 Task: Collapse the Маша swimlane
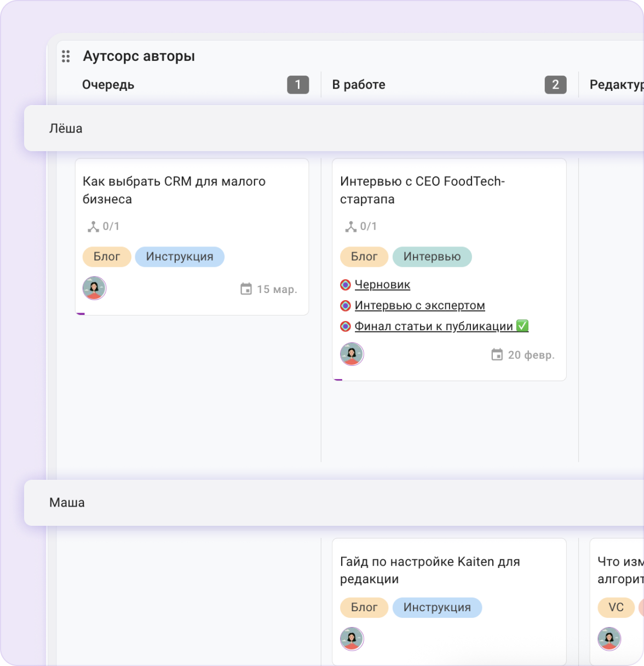click(x=67, y=503)
